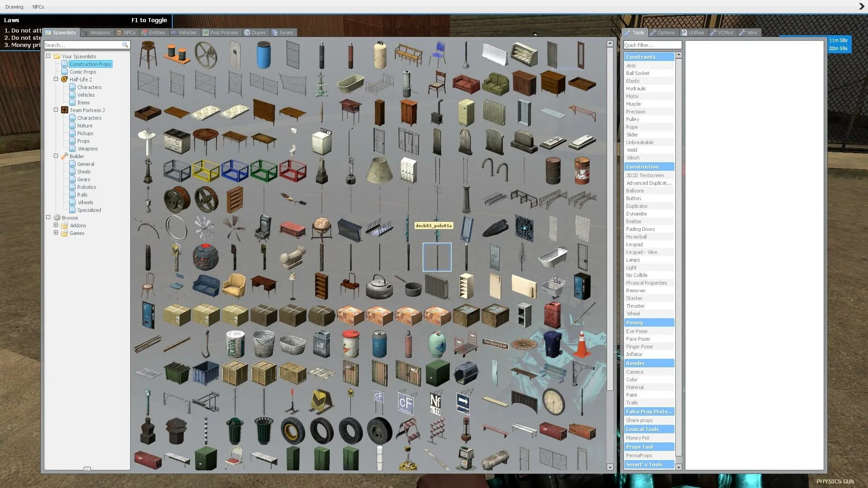This screenshot has height=488, width=868.
Task: Collapse the Half-Life 2 tree node
Action: (56, 79)
